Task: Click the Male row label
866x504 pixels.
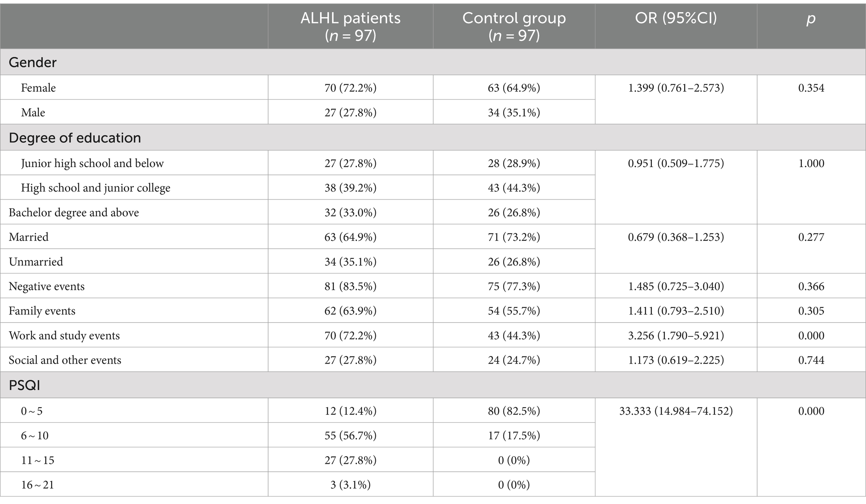Action: click(x=33, y=112)
